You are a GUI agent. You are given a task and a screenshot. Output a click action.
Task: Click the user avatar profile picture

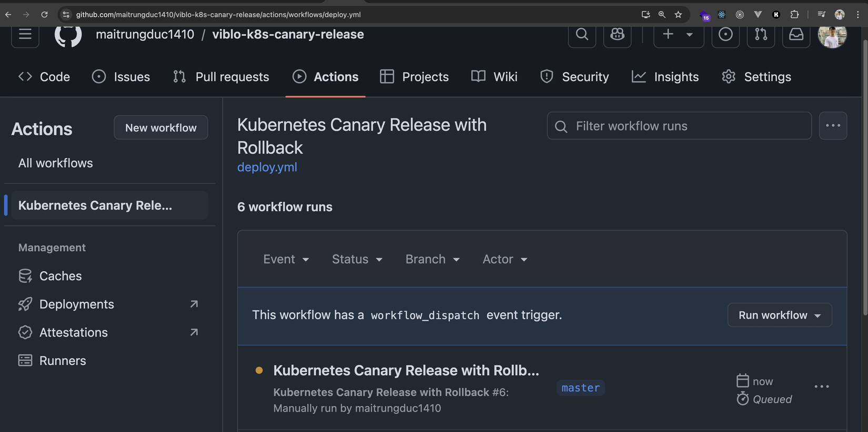832,35
